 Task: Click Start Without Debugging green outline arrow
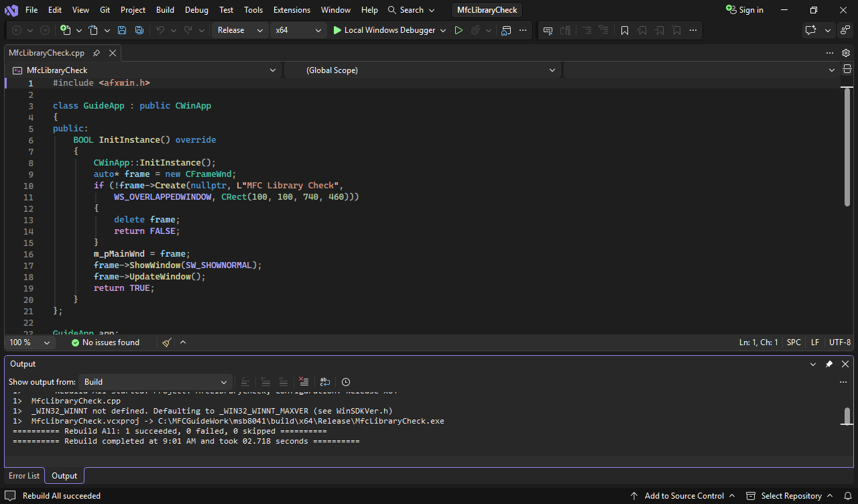pos(458,30)
